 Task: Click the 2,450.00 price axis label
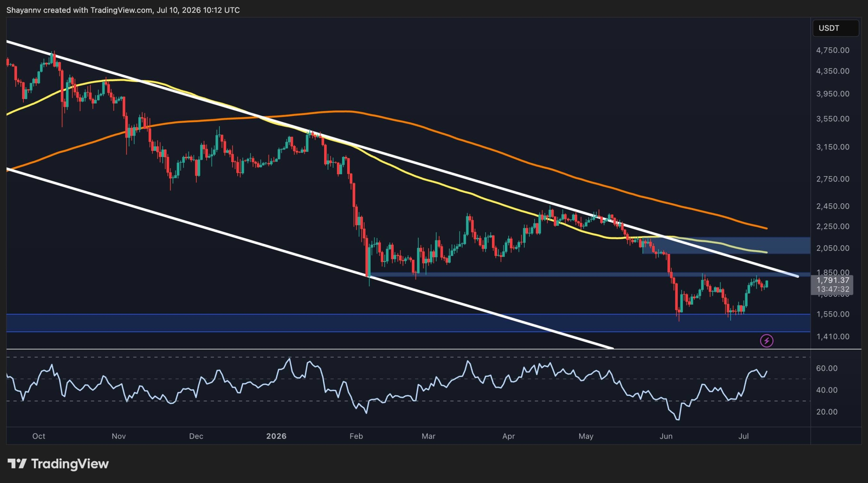[x=833, y=206]
